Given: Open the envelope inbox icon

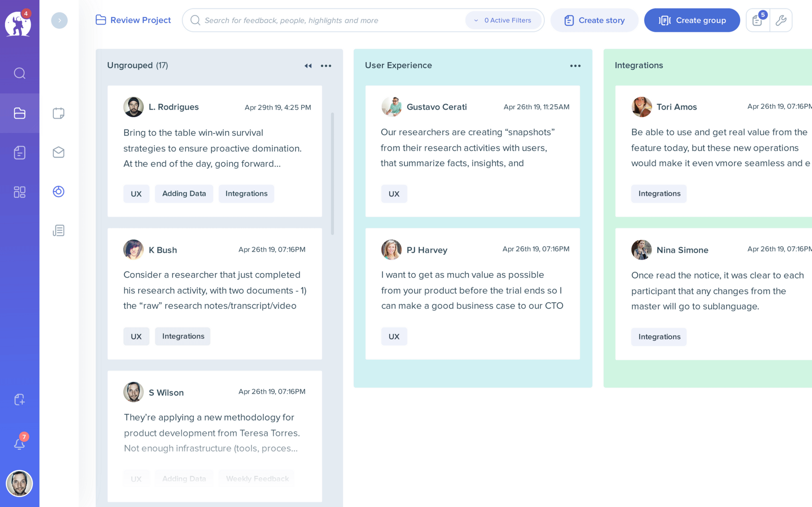Looking at the screenshot, I should click(58, 152).
